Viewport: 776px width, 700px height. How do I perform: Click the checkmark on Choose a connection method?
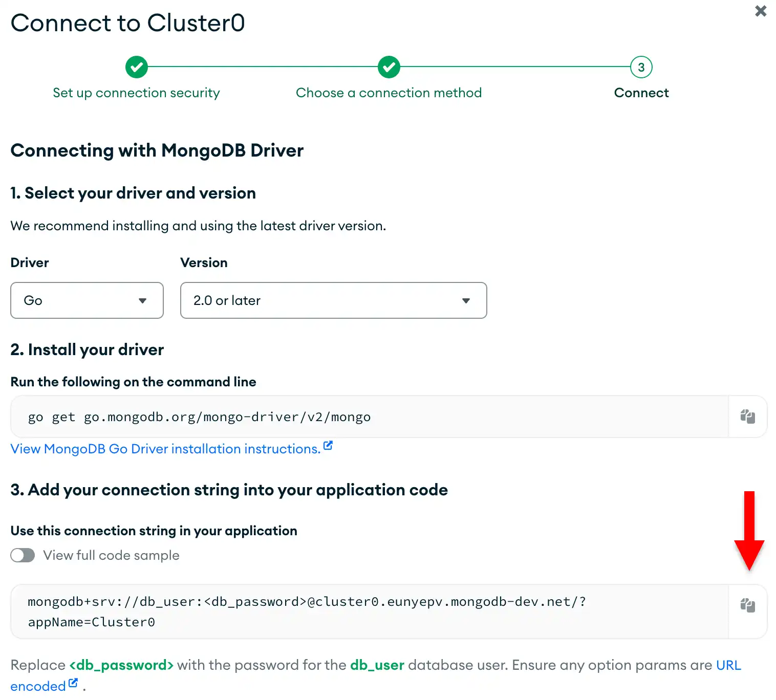pyautogui.click(x=389, y=67)
